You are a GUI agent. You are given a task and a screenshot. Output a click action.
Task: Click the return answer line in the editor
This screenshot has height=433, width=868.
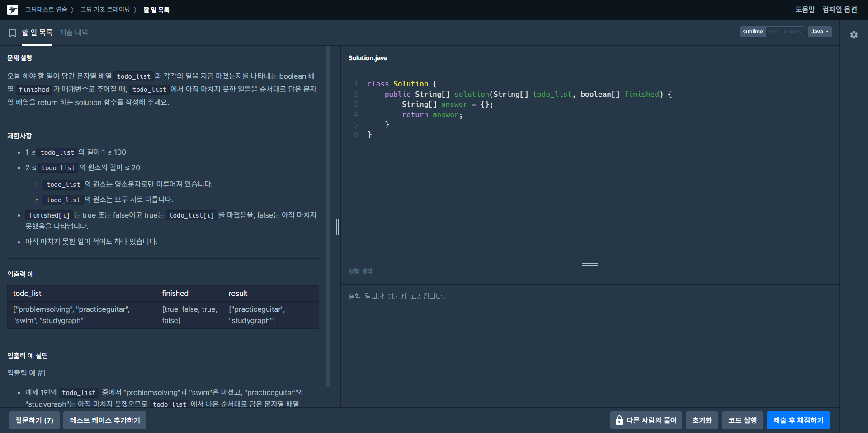(x=432, y=115)
